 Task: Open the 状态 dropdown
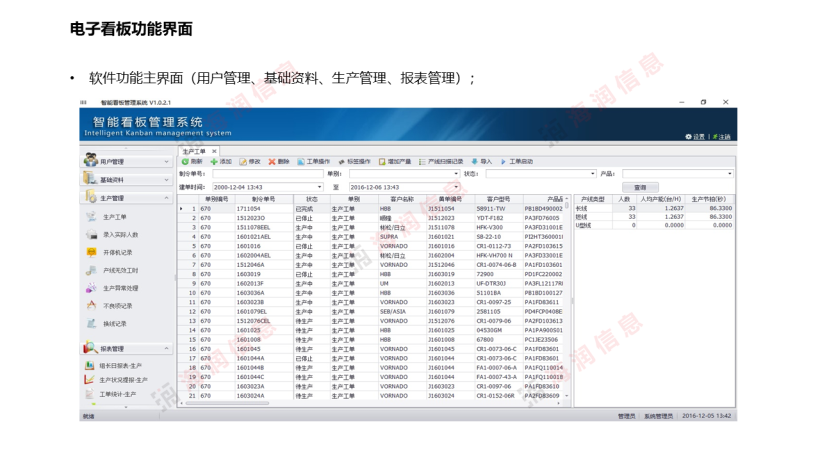[593, 174]
